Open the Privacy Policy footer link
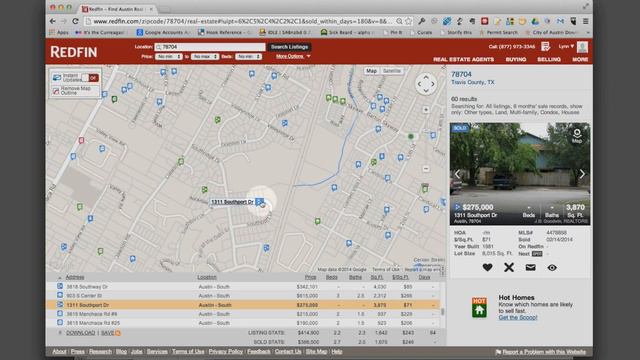This screenshot has width=640, height=360. (x=226, y=351)
